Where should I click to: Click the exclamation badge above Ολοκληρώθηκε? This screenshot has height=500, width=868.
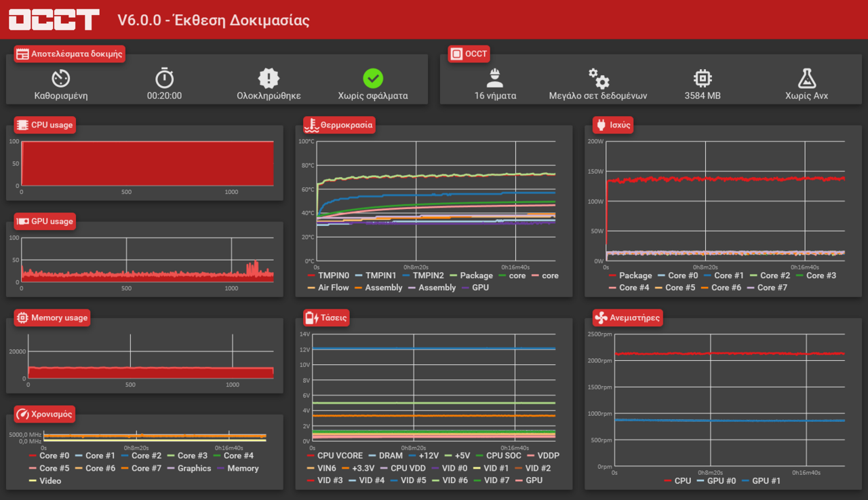click(x=269, y=78)
